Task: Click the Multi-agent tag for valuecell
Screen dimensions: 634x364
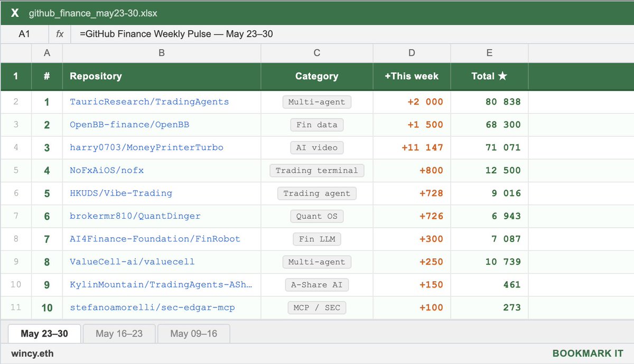Action: pos(317,262)
